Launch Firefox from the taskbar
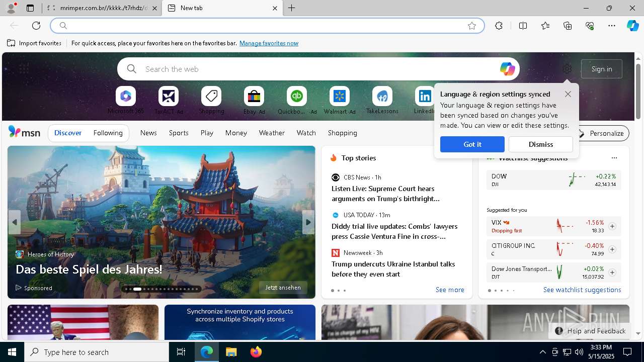 coord(256,352)
